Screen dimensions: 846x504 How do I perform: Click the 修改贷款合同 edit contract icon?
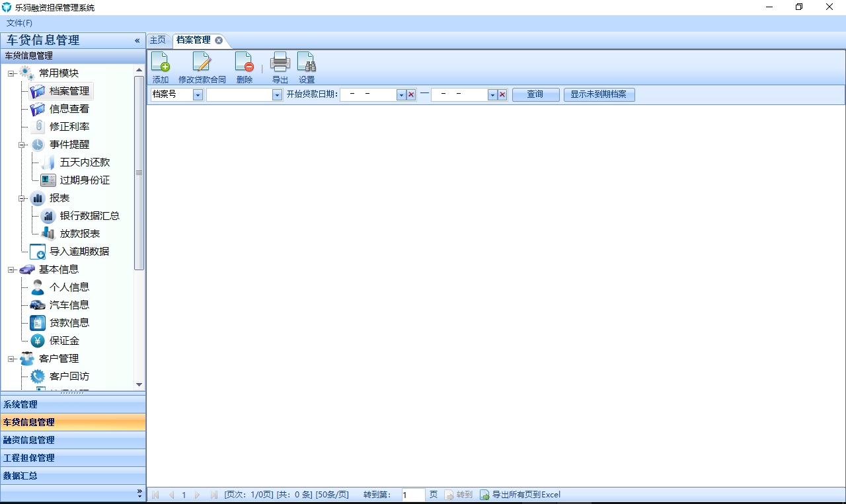[x=202, y=62]
